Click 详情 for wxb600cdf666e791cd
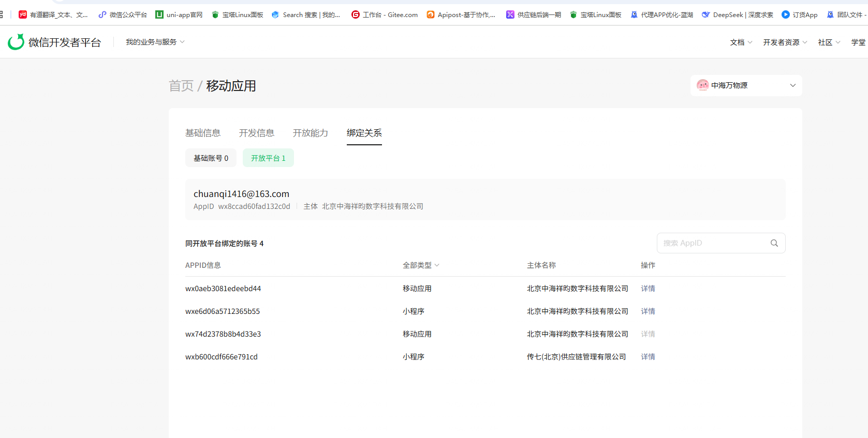 point(648,357)
